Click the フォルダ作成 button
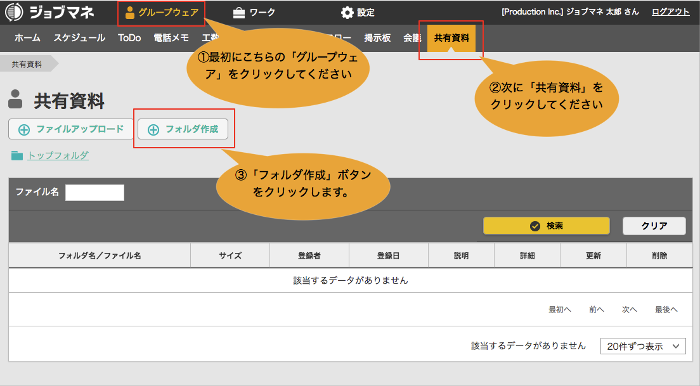Viewport: 700px width, 386px height. click(x=183, y=129)
